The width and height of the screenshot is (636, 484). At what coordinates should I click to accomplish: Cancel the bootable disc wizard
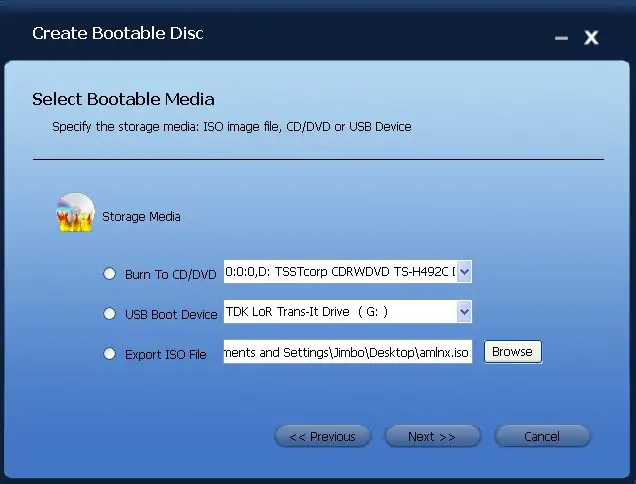point(542,437)
